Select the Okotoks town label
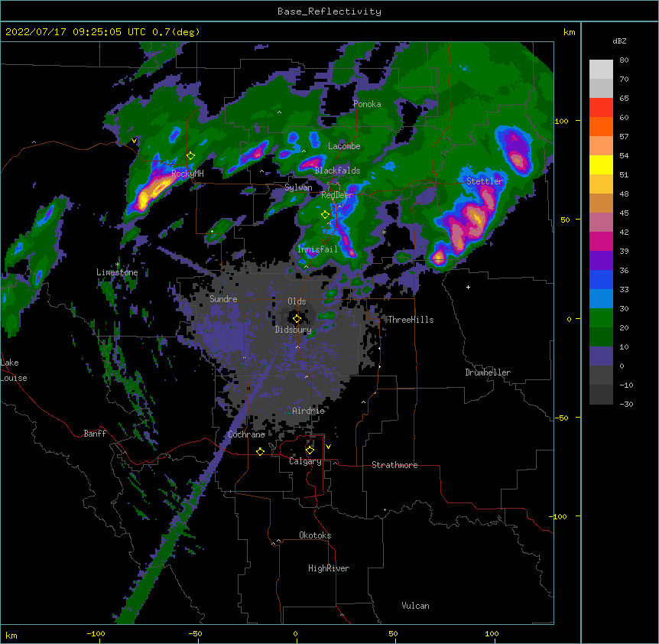 click(x=315, y=535)
